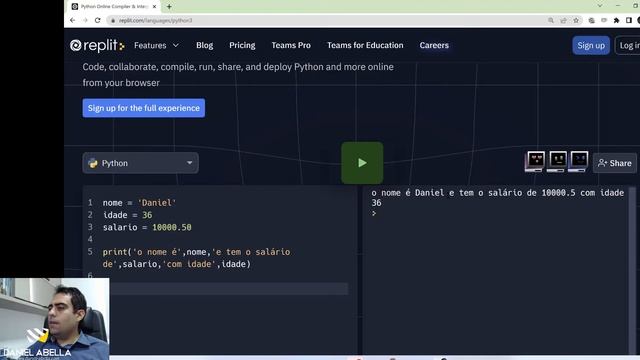Click the webcam video thumbnail of presenter
The width and height of the screenshot is (640, 360).
(x=55, y=319)
